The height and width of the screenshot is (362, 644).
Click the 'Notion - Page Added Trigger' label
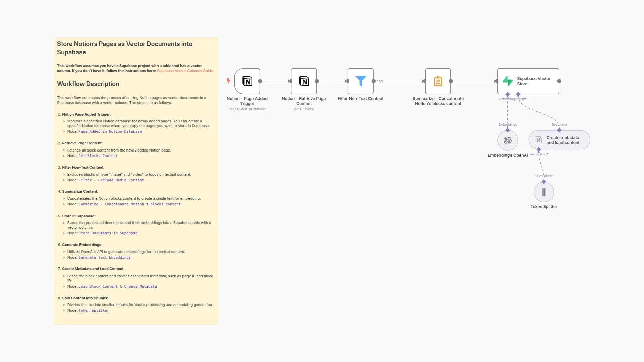pos(247,101)
